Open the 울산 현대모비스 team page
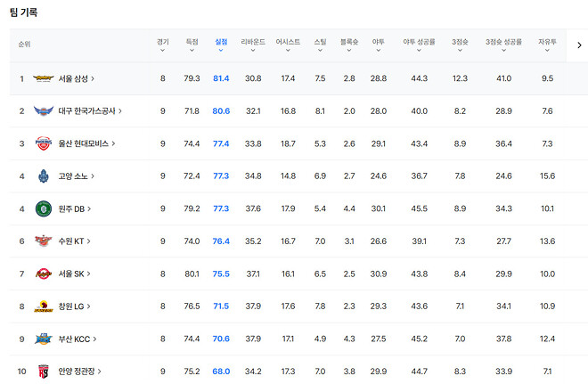Screen dimensions: 588x384 point(86,143)
